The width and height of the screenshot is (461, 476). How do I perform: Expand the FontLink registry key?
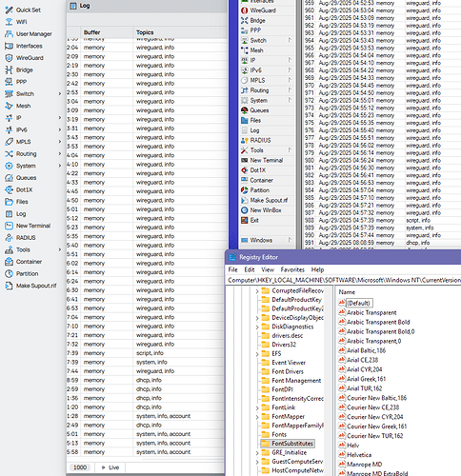pos(257,407)
